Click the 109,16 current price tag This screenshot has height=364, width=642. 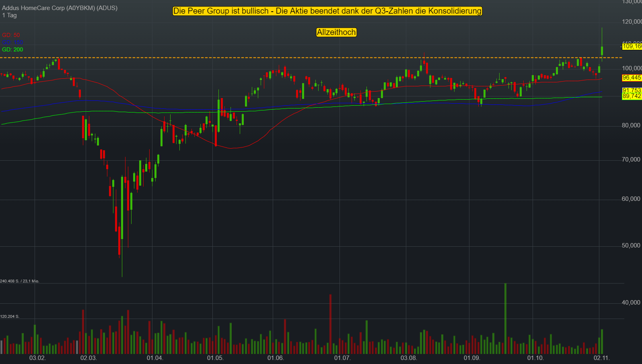[x=632, y=47]
